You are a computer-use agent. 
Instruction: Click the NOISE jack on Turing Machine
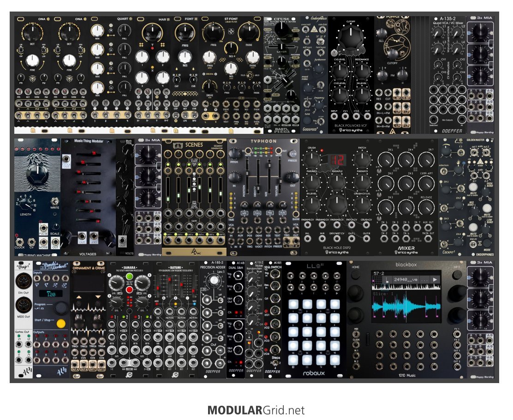tap(43, 242)
